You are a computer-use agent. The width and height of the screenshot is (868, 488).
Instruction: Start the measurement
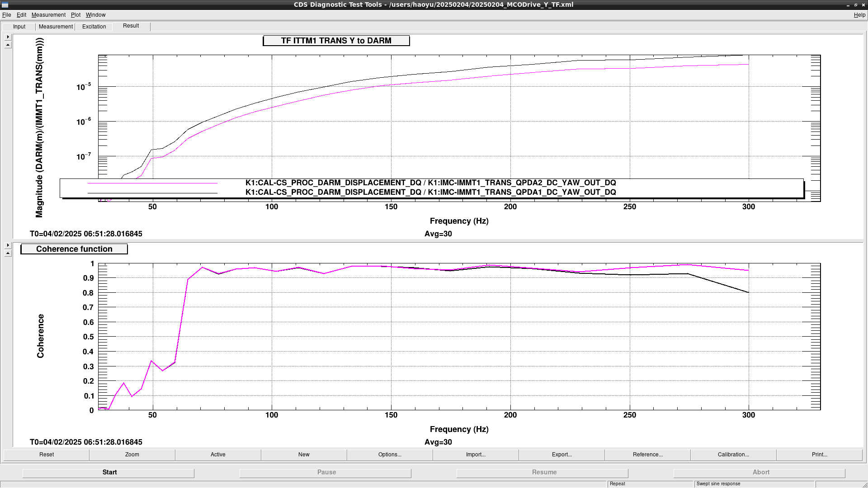point(108,473)
